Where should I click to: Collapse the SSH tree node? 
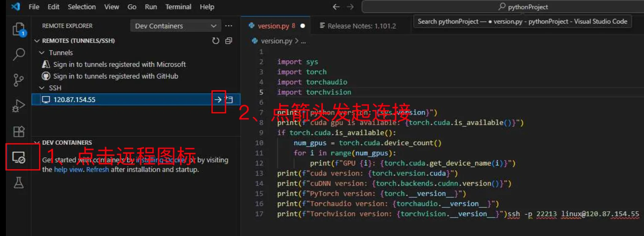pos(42,88)
